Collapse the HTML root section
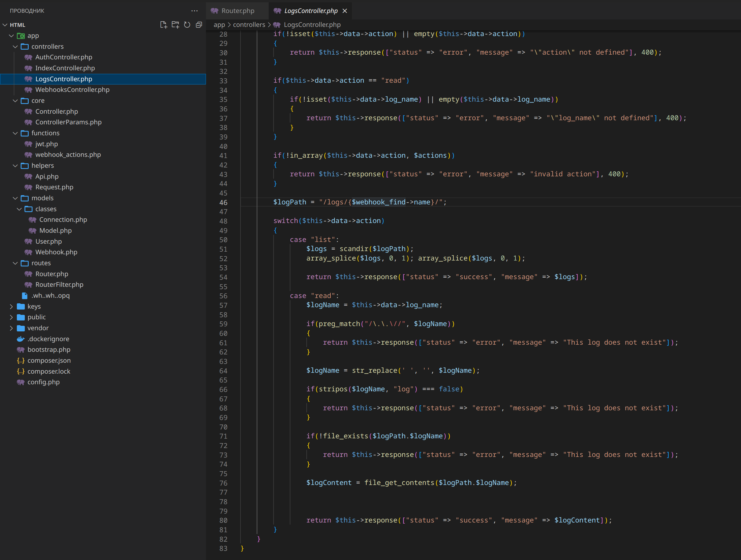The width and height of the screenshot is (741, 560). click(x=5, y=25)
